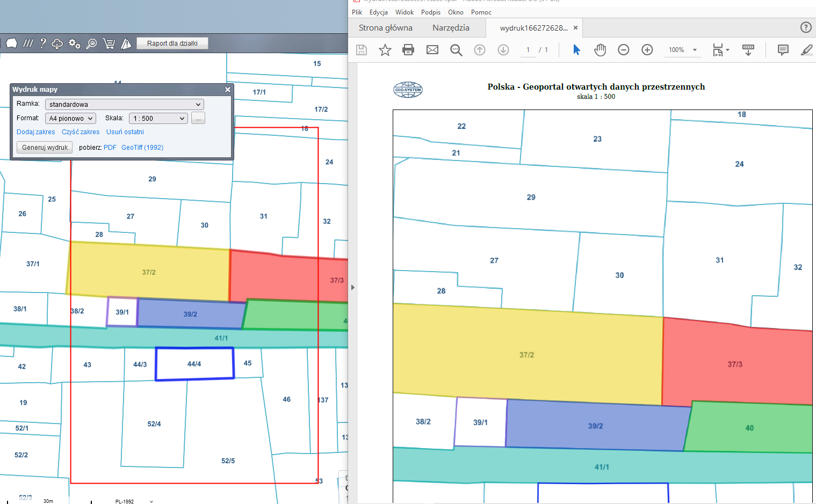Click the Print icon in Acrobat toolbar

pos(408,50)
